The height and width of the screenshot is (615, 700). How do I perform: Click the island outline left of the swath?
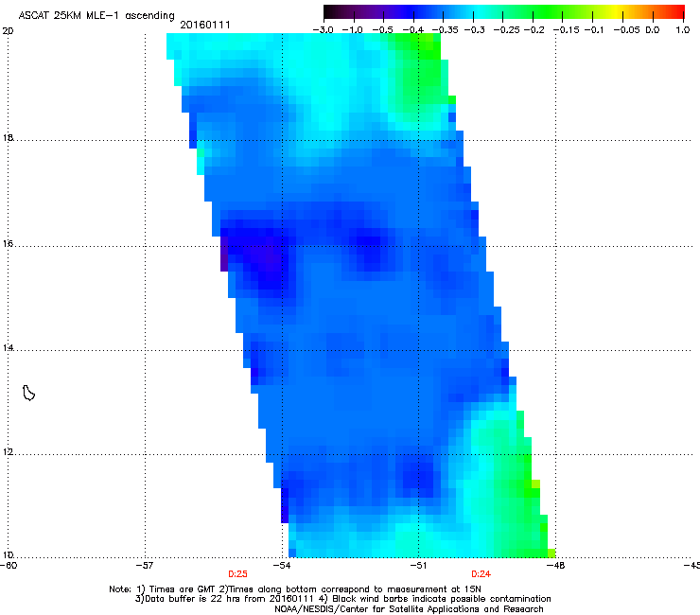click(x=28, y=393)
